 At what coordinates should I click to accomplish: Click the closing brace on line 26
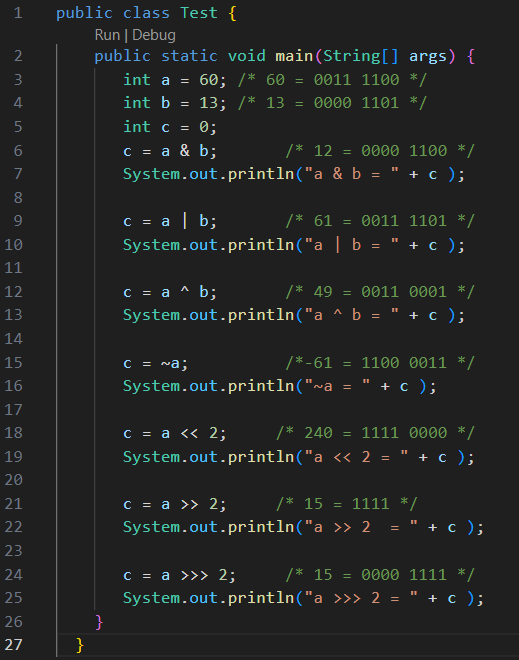click(99, 622)
